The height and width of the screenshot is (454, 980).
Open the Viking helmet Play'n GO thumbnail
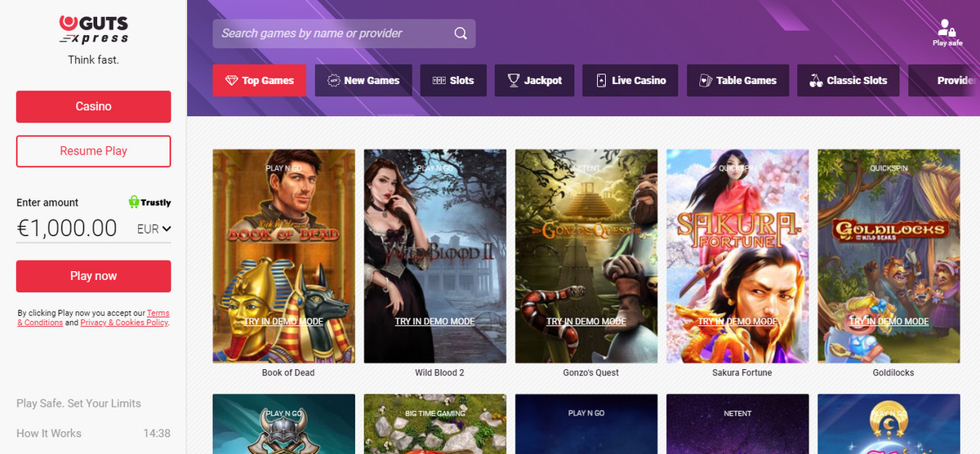(x=283, y=424)
